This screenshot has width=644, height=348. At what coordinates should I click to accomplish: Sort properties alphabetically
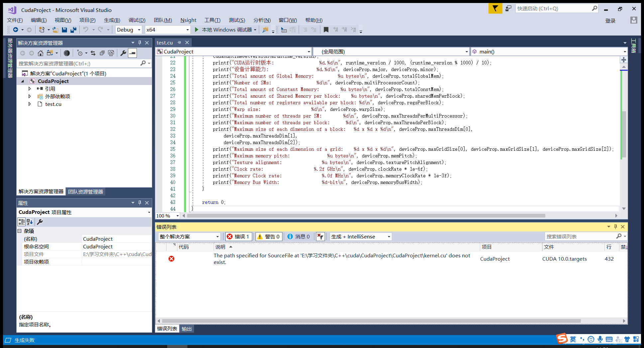[30, 222]
